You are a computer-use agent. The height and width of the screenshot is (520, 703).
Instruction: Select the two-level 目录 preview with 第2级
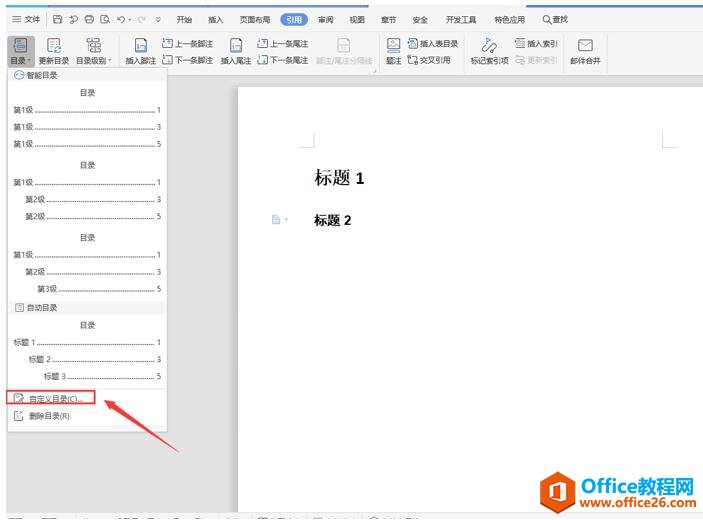[x=87, y=191]
